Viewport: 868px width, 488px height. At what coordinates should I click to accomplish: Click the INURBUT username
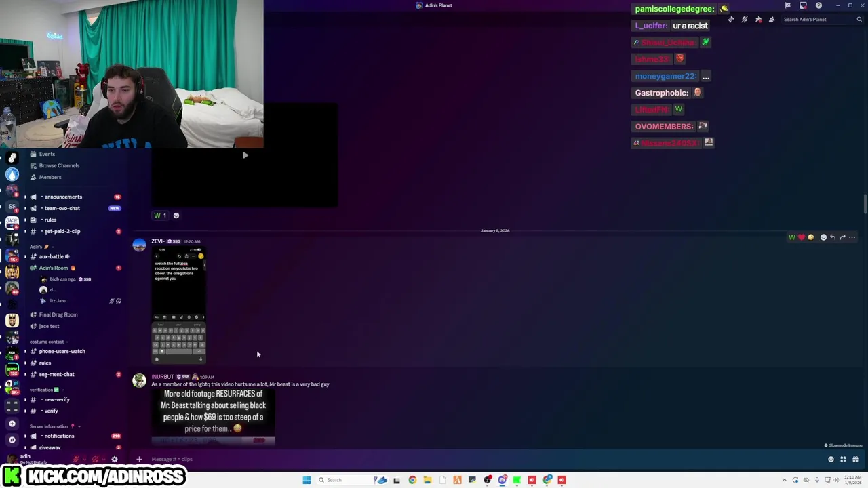coord(162,377)
